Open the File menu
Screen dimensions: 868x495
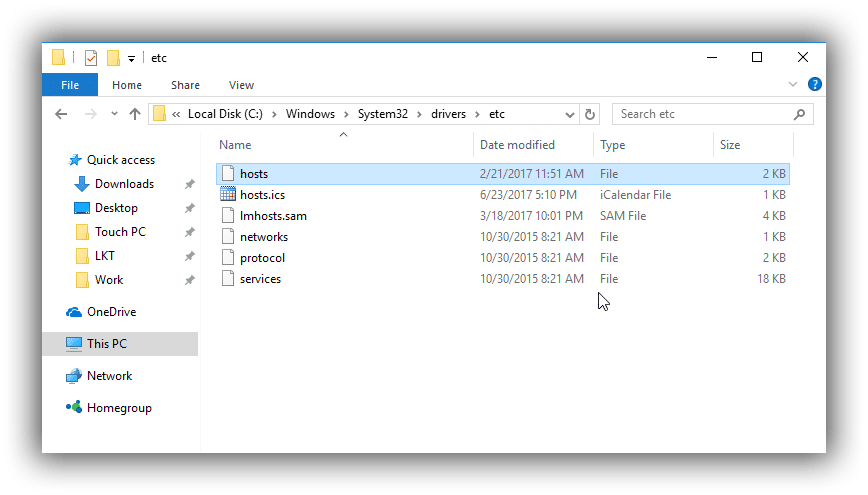click(x=70, y=85)
